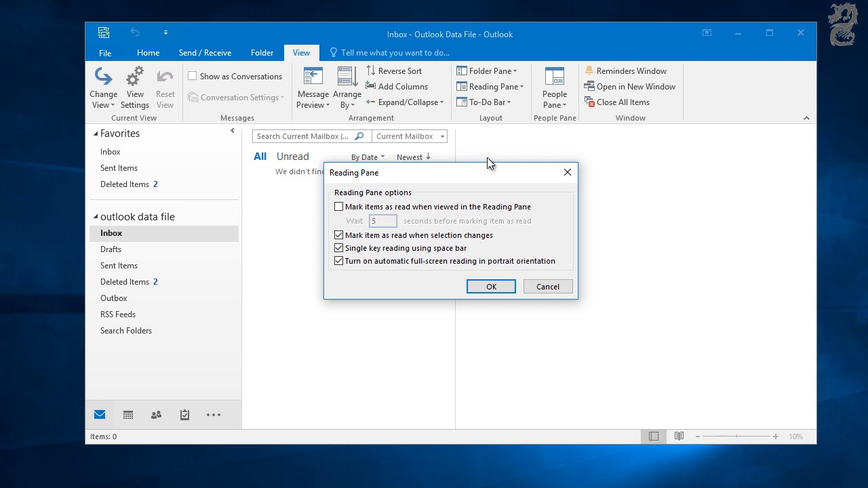This screenshot has width=868, height=488.
Task: Open View Settings gear icon
Action: (x=135, y=76)
